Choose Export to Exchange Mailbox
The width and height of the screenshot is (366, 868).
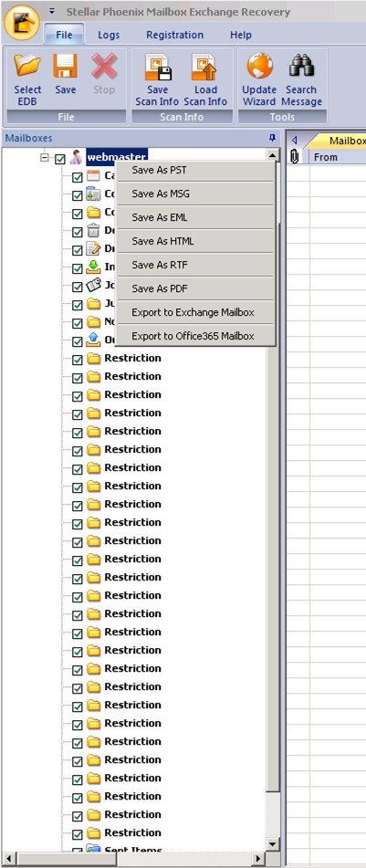[x=195, y=312]
